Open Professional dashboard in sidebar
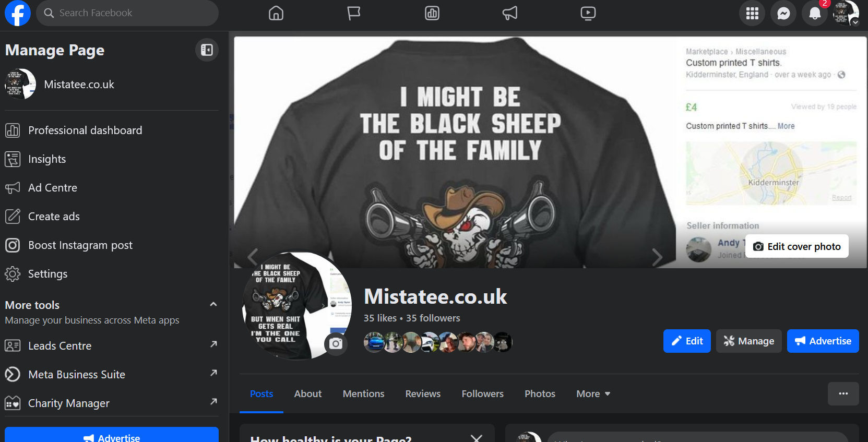 (x=85, y=130)
